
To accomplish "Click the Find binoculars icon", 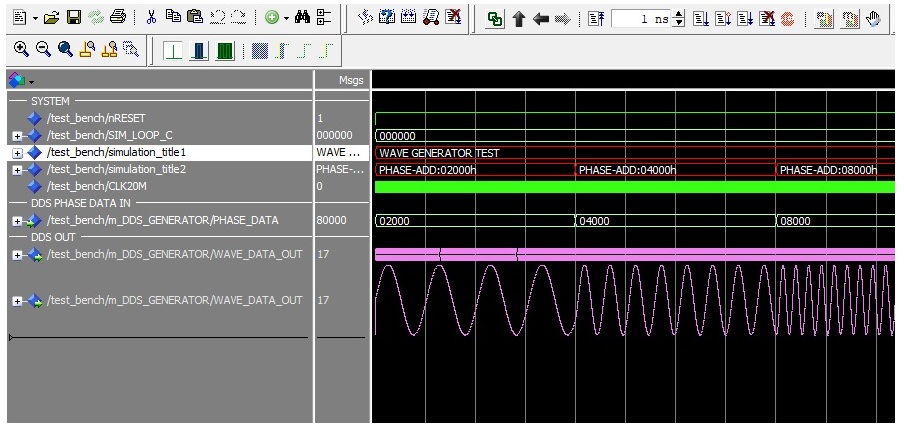I will click(x=303, y=18).
